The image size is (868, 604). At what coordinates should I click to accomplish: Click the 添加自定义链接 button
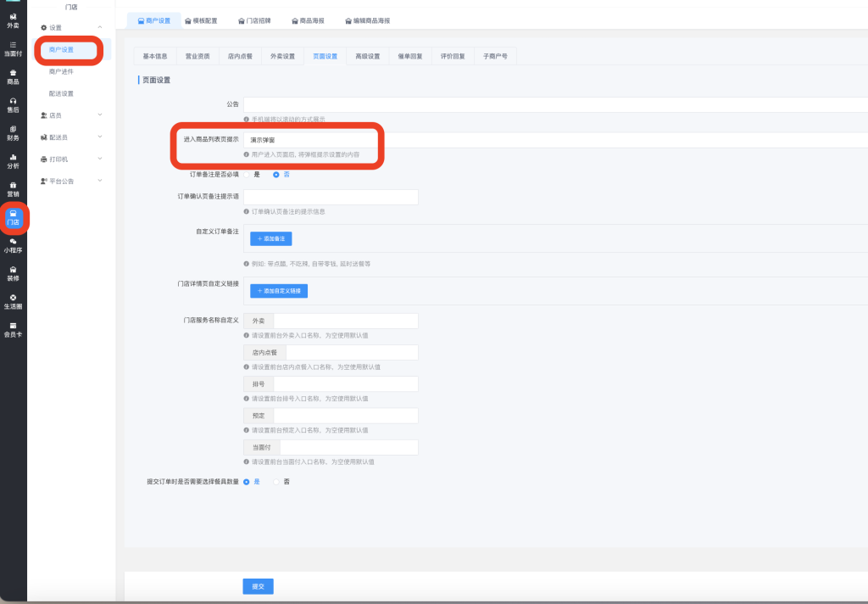tap(279, 291)
